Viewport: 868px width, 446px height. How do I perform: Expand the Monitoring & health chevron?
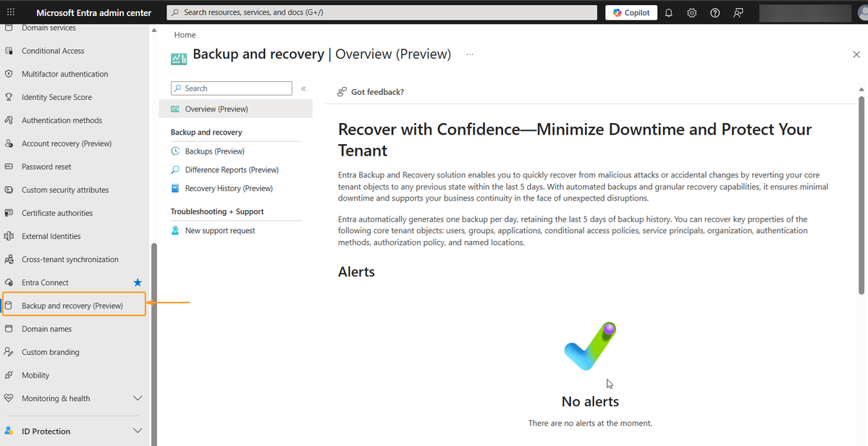pyautogui.click(x=138, y=398)
